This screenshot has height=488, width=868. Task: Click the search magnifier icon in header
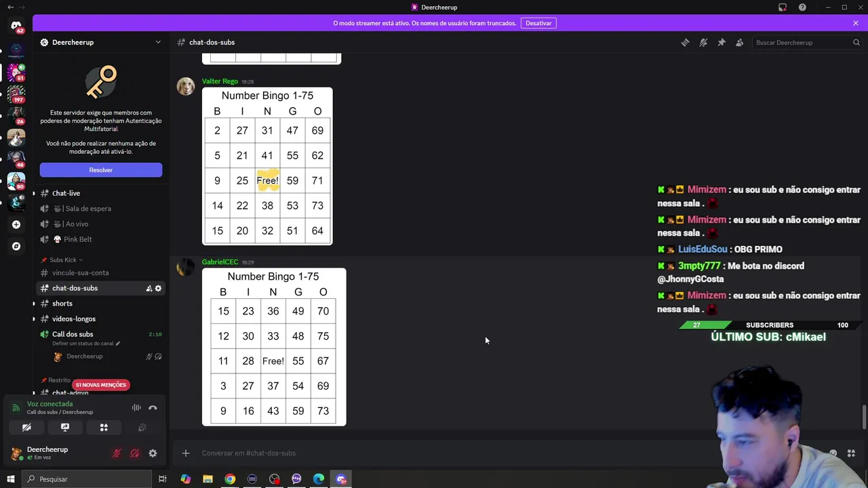point(856,42)
